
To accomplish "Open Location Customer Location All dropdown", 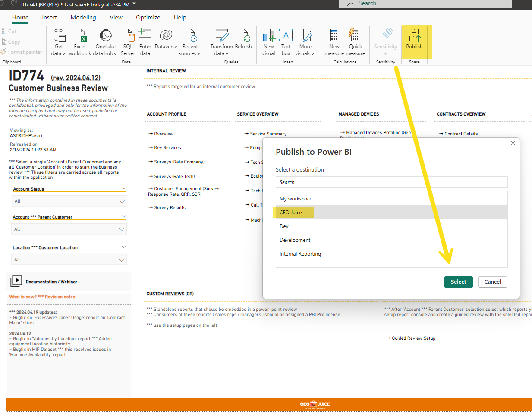I will [x=69, y=260].
